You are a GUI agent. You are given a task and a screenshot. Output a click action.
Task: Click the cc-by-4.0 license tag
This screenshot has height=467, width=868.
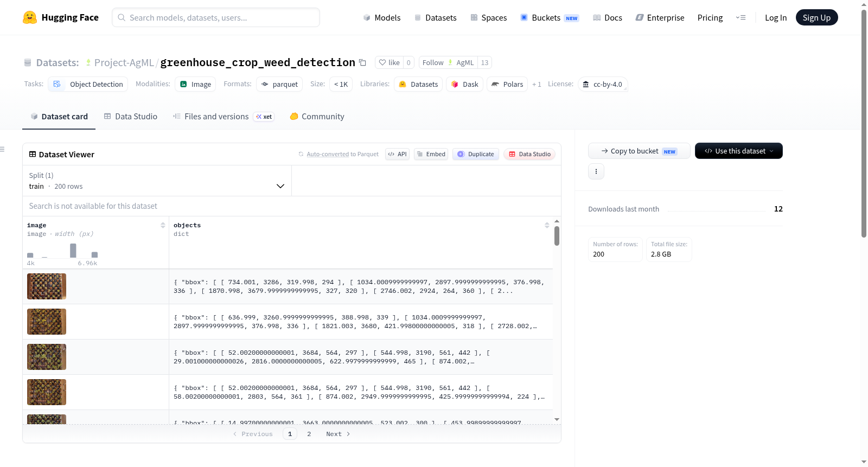point(603,84)
